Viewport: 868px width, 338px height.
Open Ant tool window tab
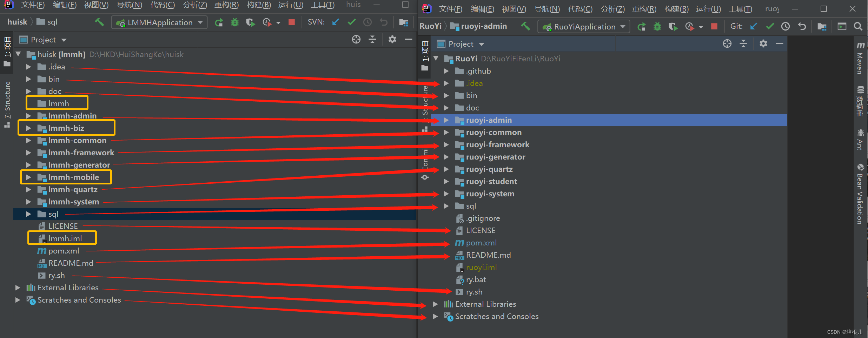860,140
